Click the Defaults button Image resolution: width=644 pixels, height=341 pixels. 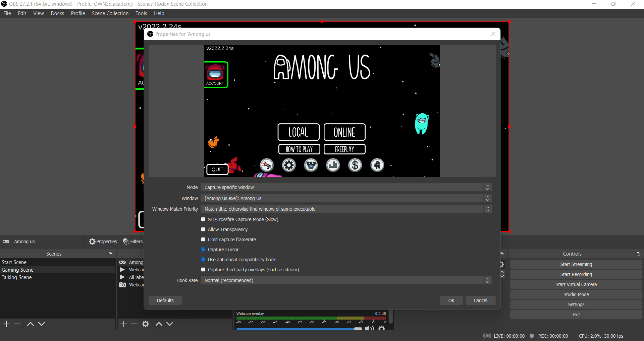click(x=165, y=300)
